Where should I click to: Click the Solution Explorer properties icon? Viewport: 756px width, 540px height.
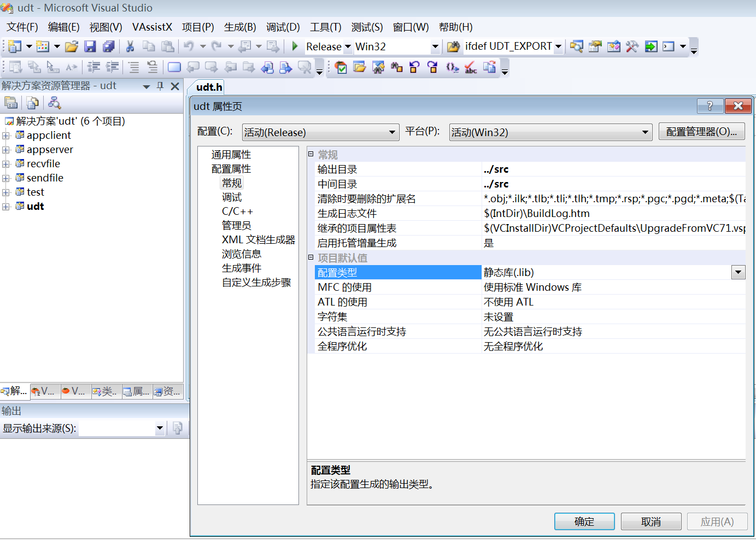(x=11, y=103)
